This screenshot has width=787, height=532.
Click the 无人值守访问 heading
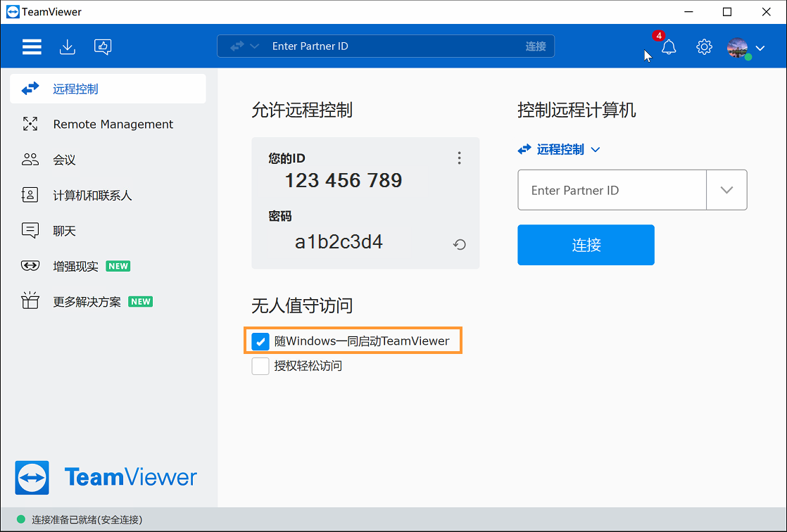tap(302, 305)
